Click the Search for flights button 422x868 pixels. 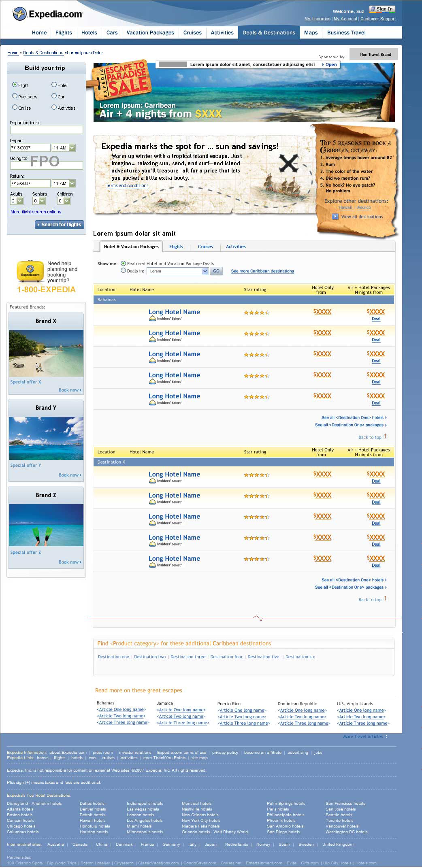59,225
